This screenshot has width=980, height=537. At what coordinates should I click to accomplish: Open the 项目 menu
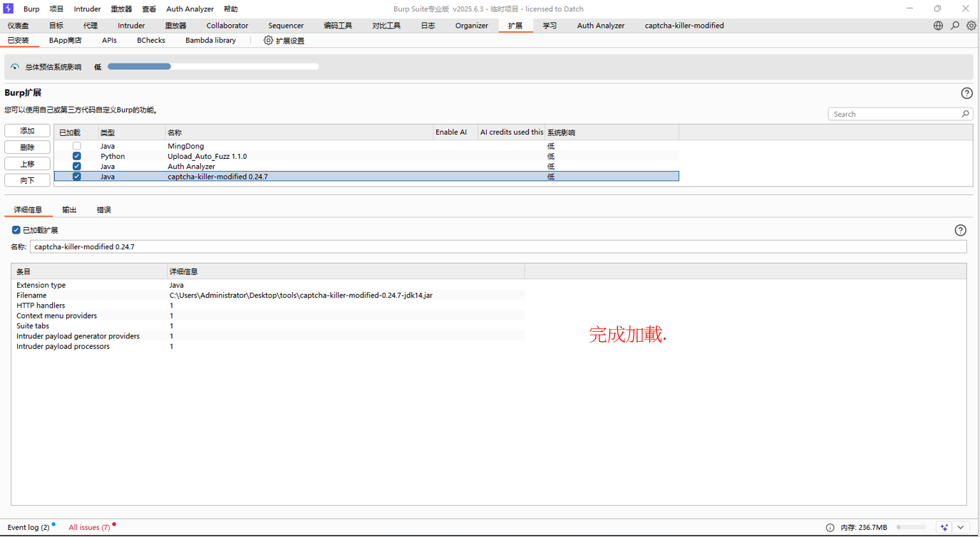[x=56, y=9]
